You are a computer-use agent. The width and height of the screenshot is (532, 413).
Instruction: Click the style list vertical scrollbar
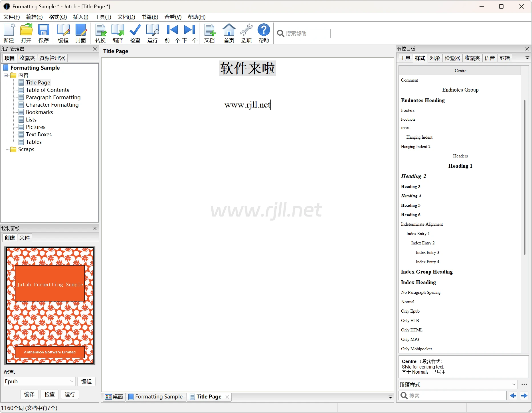click(524, 177)
